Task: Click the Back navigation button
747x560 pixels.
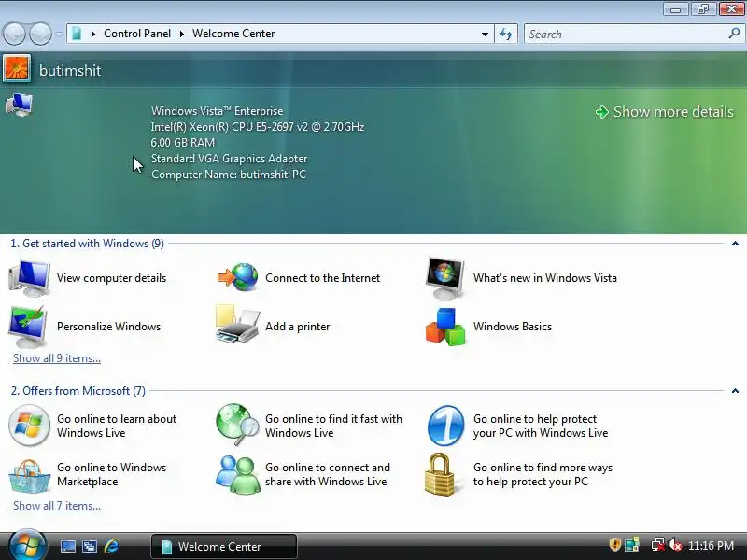Action: (x=14, y=34)
